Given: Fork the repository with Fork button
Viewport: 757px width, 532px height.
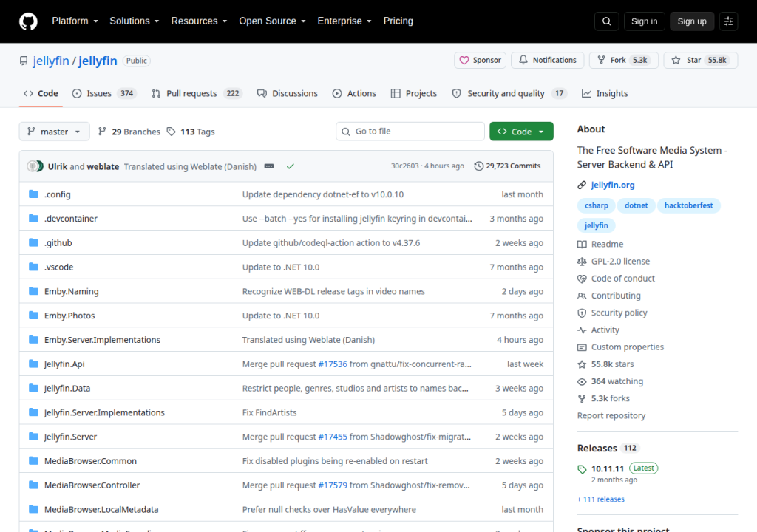Looking at the screenshot, I should (x=624, y=61).
